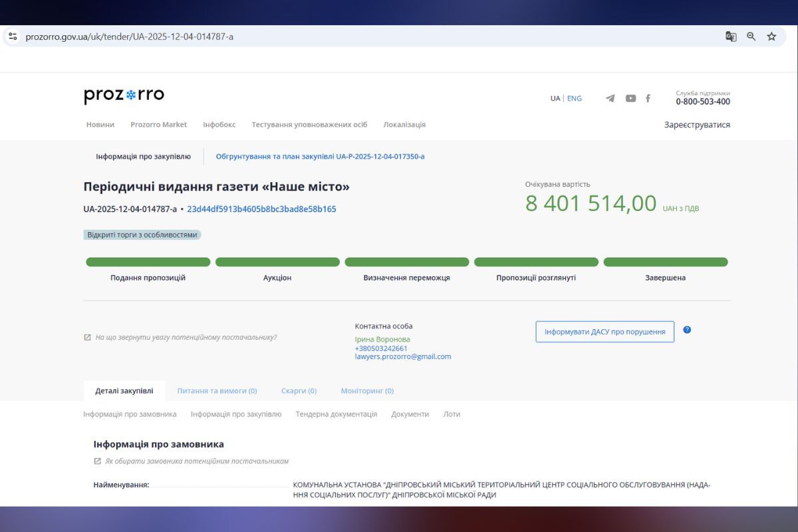Open the procurement plan UA-P-2025-12-04-017350-a link
Viewport: 798px width, 532px height.
(x=320, y=156)
